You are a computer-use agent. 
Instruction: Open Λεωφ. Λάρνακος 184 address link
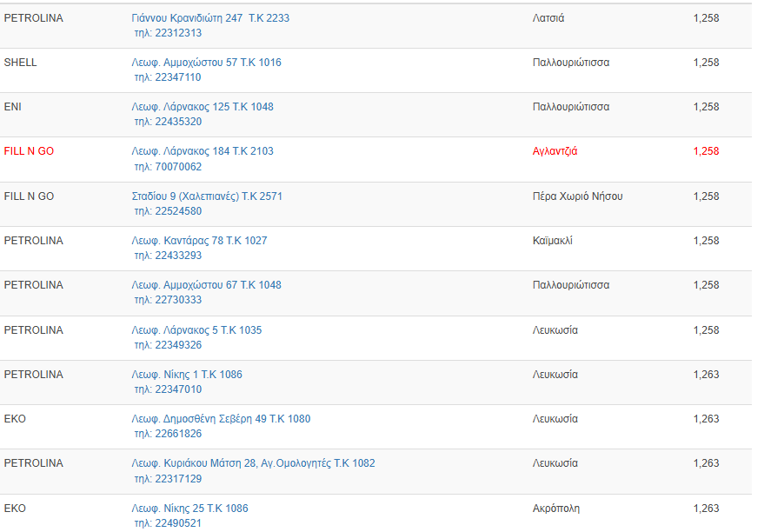(x=203, y=151)
